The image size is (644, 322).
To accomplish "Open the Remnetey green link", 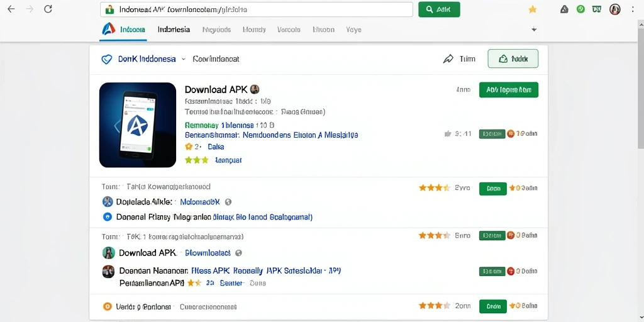I will pyautogui.click(x=202, y=125).
